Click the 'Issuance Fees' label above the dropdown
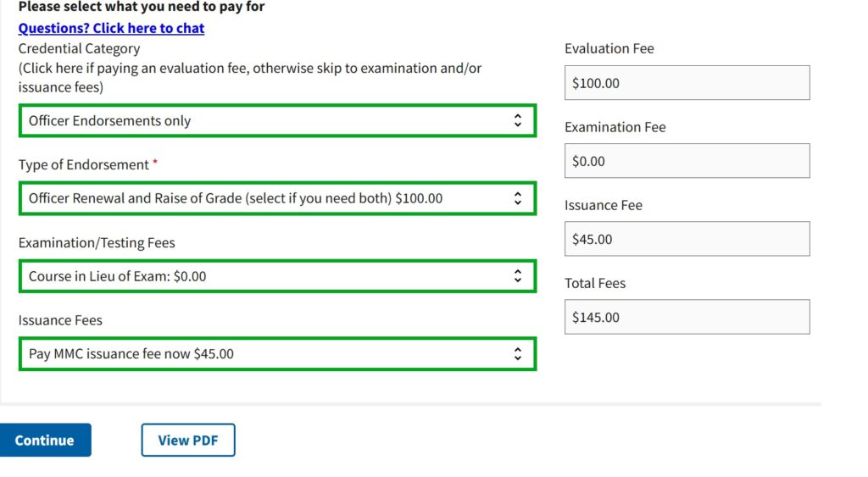 60,320
